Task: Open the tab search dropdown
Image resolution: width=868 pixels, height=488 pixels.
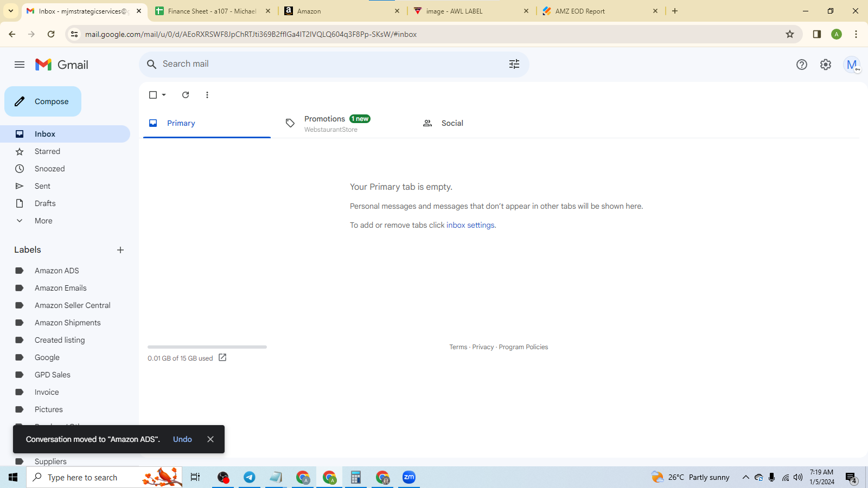Action: pyautogui.click(x=11, y=11)
